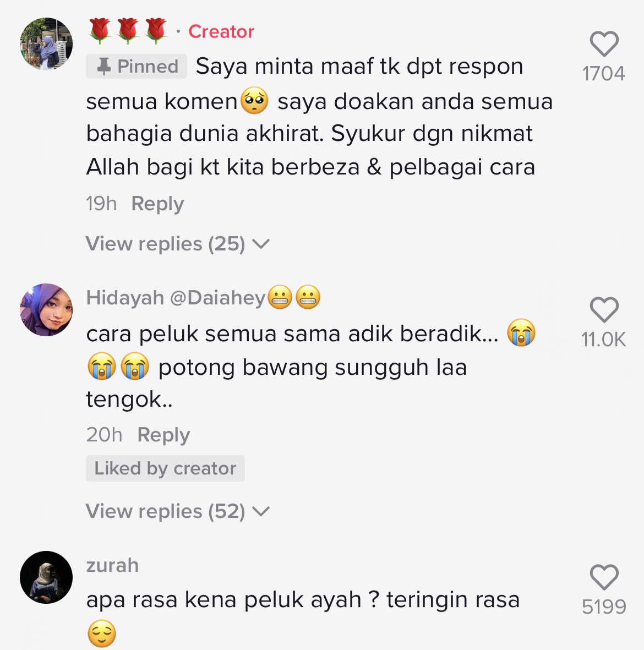Viewport: 644px width, 650px height.
Task: Reply to the creator's 19h pinned comment
Action: coord(157,204)
